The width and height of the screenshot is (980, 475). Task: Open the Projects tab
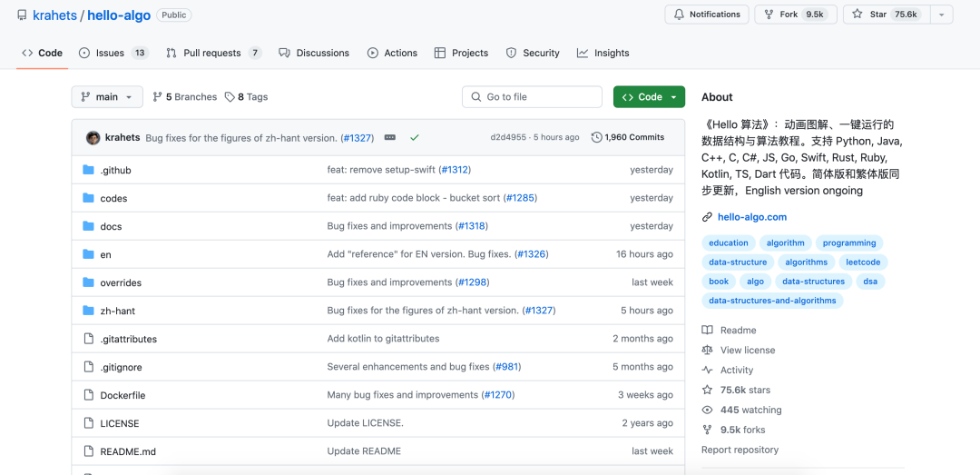pos(461,54)
